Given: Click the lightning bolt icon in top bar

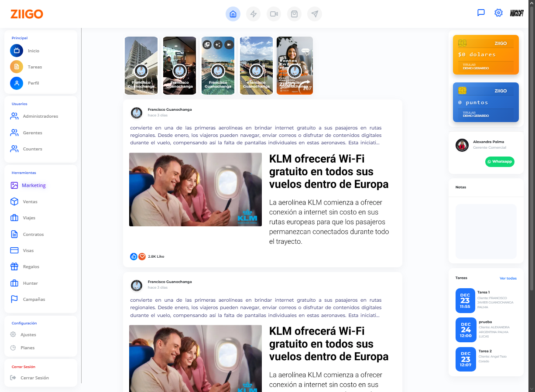Looking at the screenshot, I should (253, 14).
